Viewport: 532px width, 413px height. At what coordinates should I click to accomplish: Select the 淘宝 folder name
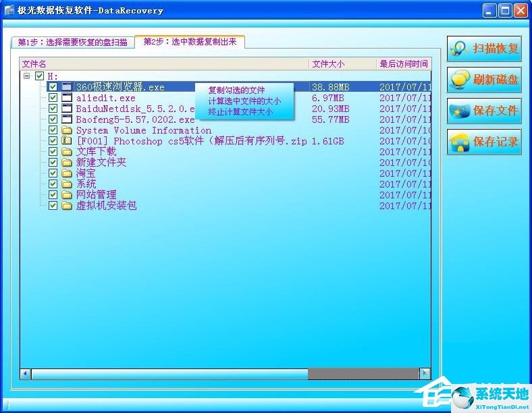[x=86, y=173]
